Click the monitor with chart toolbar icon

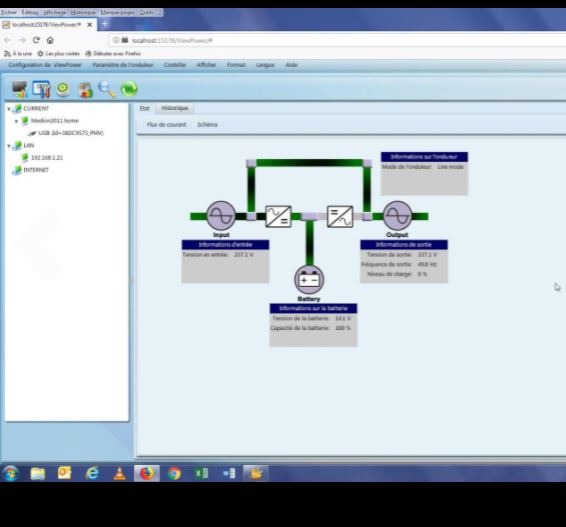point(19,89)
